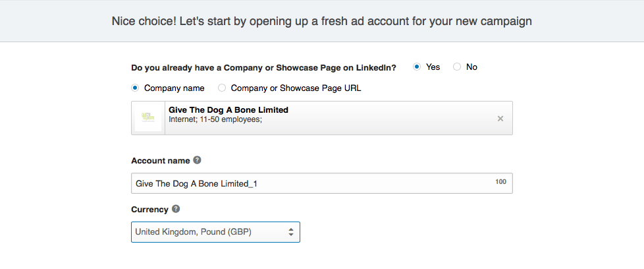Click the up-down arrows on the currency selector
The image size is (644, 269).
click(x=291, y=232)
